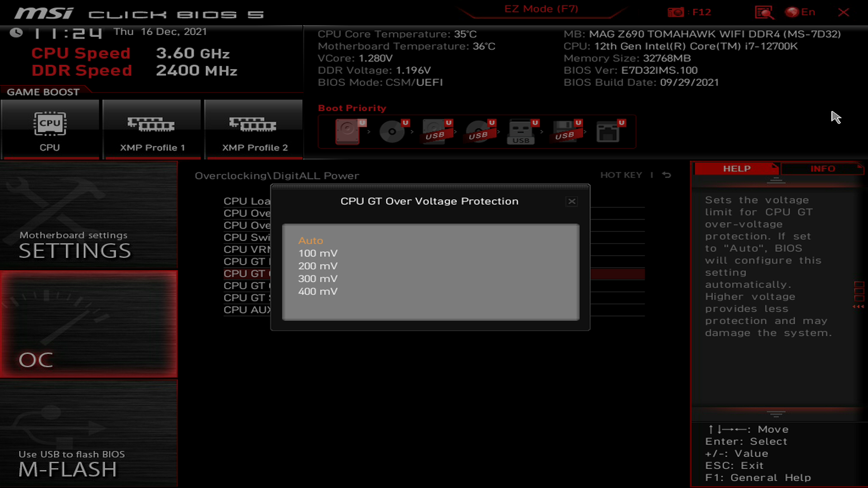Select the USB key boot device icon

tap(523, 131)
